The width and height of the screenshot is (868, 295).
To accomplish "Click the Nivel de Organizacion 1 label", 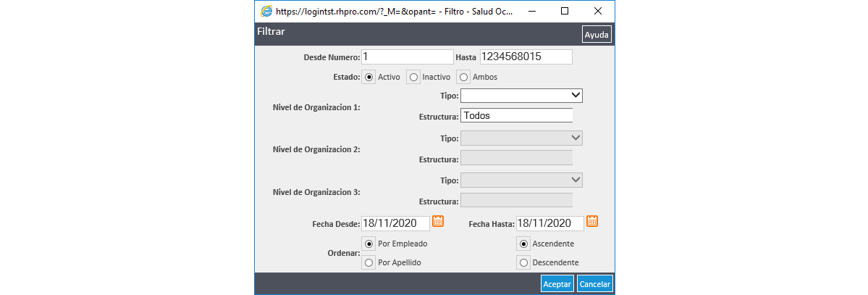I will pos(316,107).
